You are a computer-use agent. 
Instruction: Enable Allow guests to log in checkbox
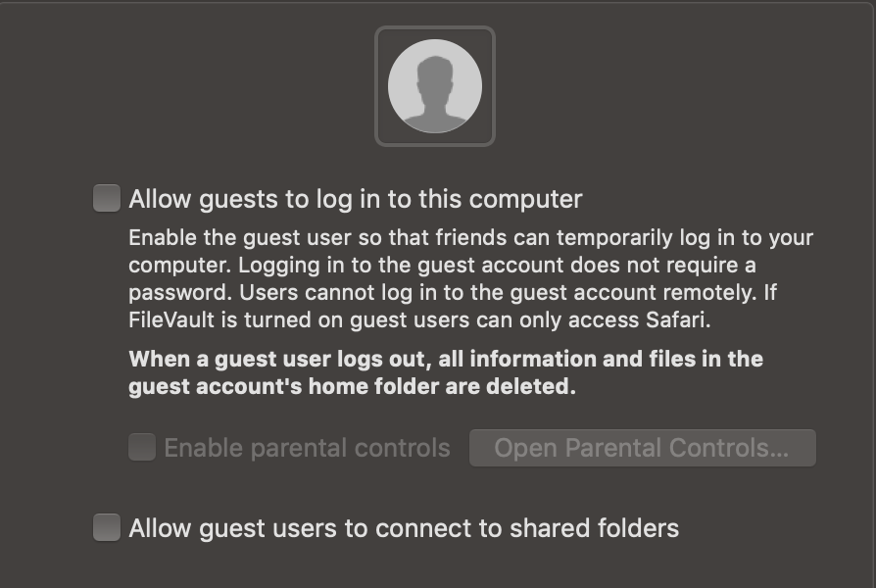tap(107, 199)
